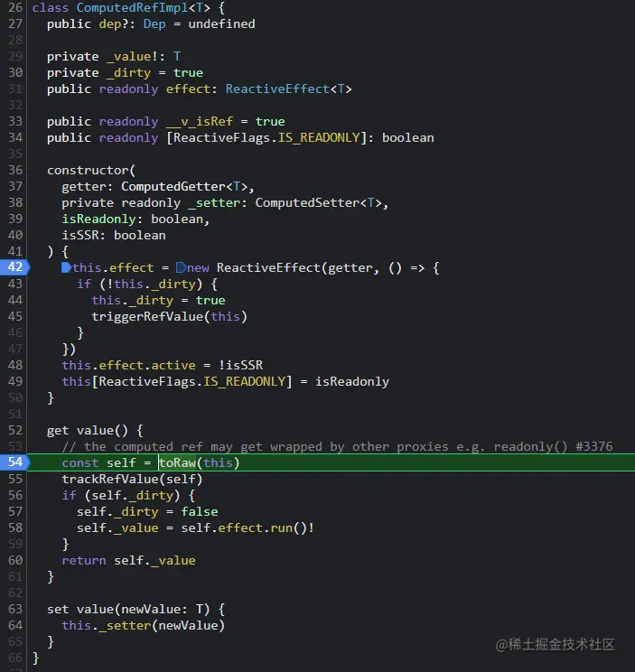Click 'self._dirty = false' on line 57
Viewport: 635px width, 672px height.
(x=147, y=512)
